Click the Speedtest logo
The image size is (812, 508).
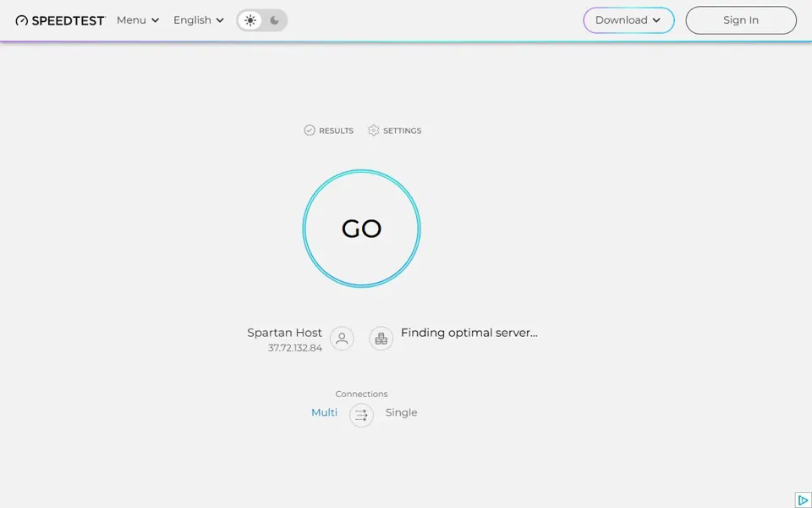[x=61, y=20]
